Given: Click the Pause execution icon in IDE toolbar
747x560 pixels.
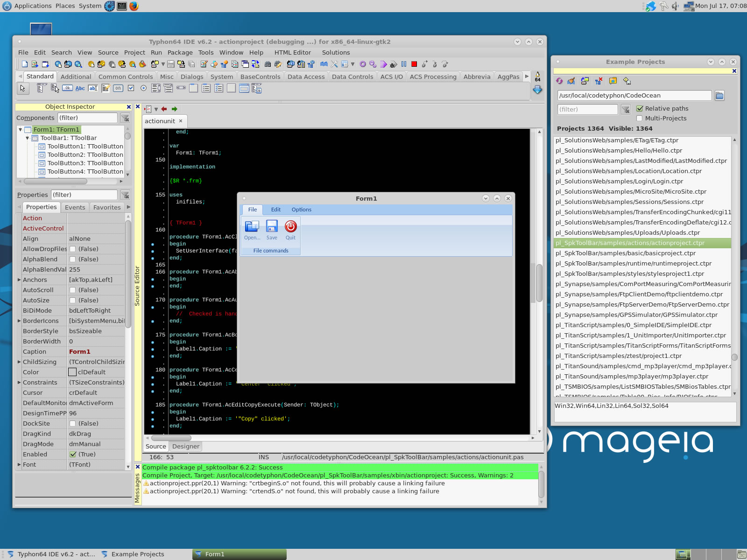Looking at the screenshot, I should [404, 64].
